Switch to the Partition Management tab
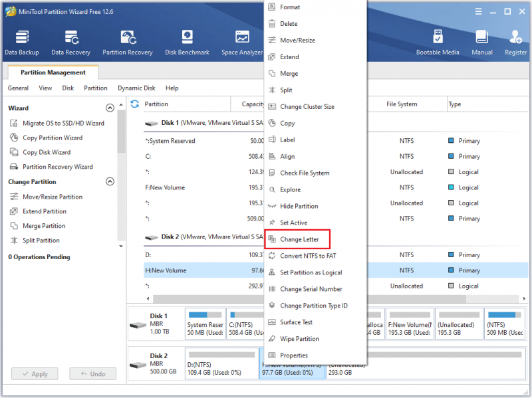This screenshot has width=532, height=398. pyautogui.click(x=53, y=72)
